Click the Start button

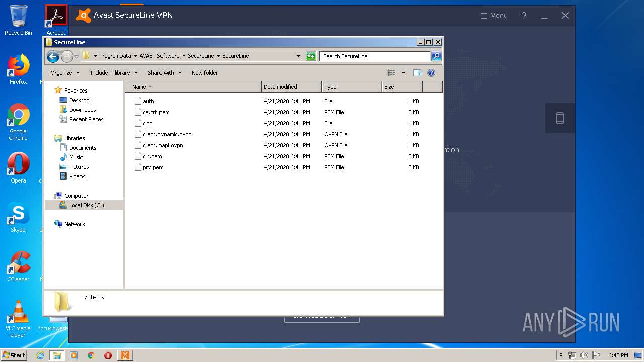click(14, 355)
